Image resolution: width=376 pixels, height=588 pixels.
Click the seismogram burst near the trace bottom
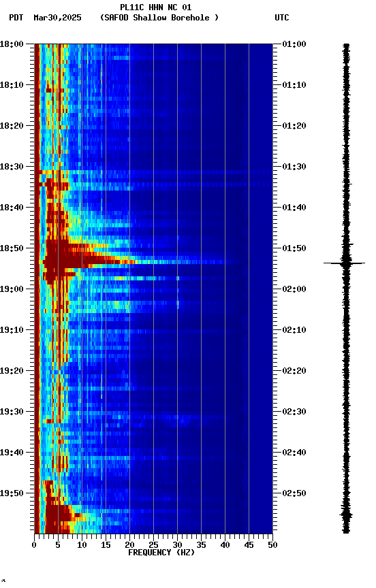(346, 516)
